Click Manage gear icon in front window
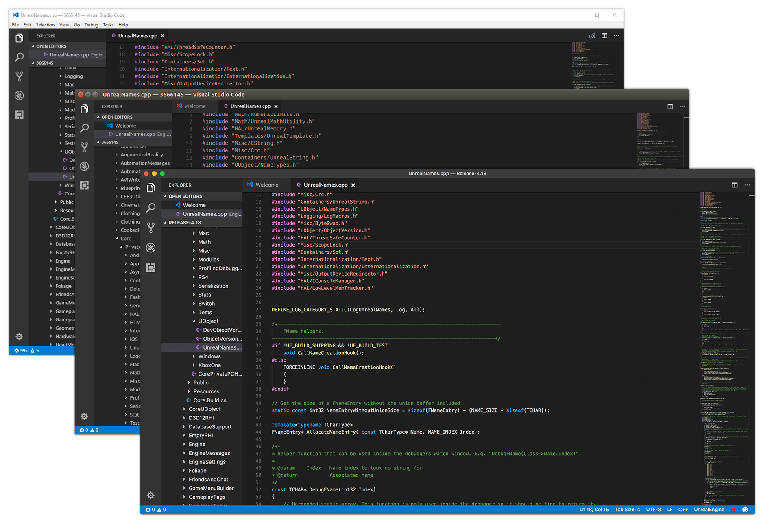781x532 pixels. (x=151, y=495)
